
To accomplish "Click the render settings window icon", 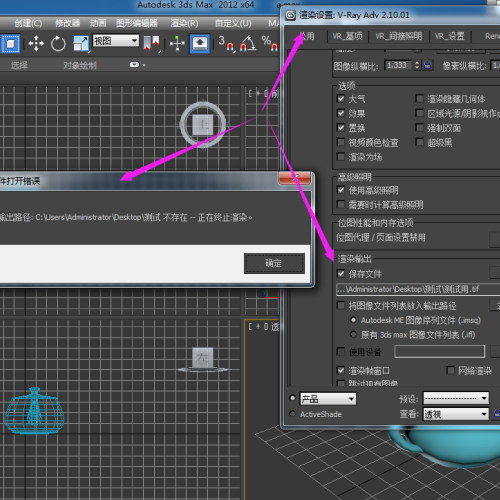I will 290,15.
